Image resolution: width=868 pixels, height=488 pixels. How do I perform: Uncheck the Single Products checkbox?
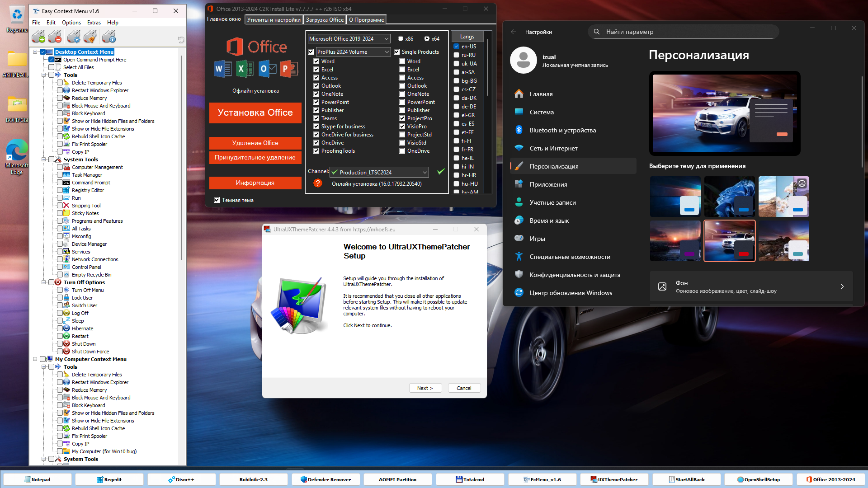click(x=396, y=52)
